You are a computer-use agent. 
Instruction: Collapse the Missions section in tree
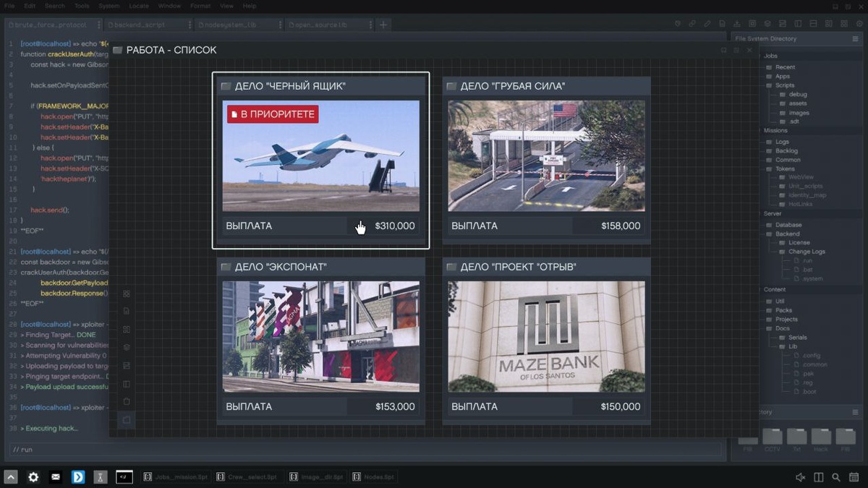775,131
